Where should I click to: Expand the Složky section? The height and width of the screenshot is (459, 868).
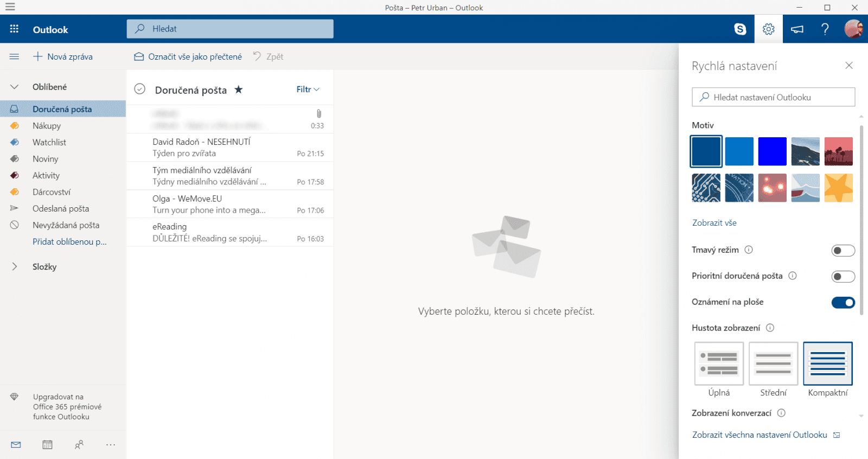(15, 266)
